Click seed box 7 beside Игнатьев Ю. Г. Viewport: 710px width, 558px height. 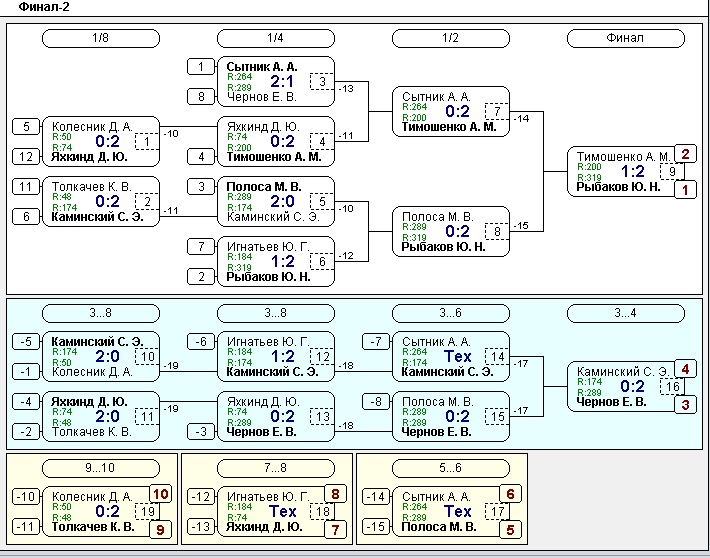click(x=201, y=247)
